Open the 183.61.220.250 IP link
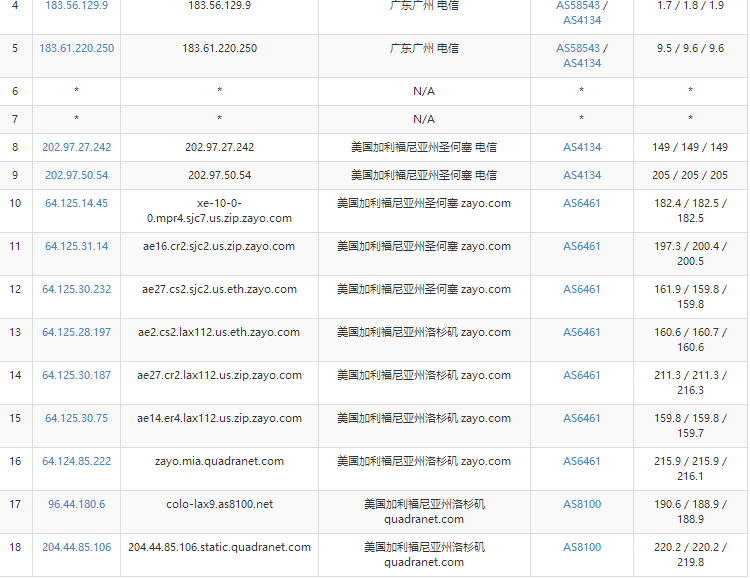 77,48
